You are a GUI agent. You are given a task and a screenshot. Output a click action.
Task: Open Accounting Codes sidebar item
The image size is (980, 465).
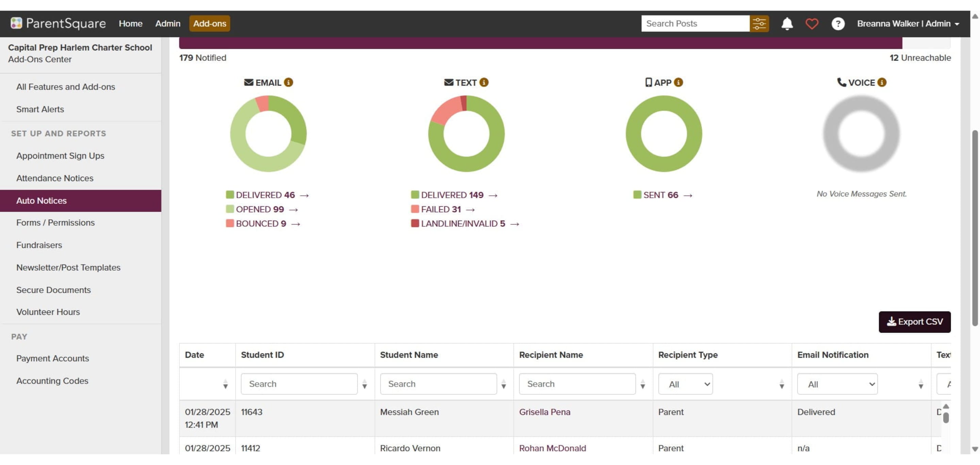click(52, 381)
